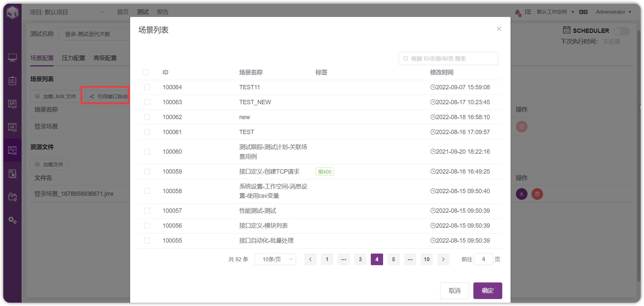644x306 pixels.
Task: Open the 10条/页 page size dropdown
Action: (275, 259)
